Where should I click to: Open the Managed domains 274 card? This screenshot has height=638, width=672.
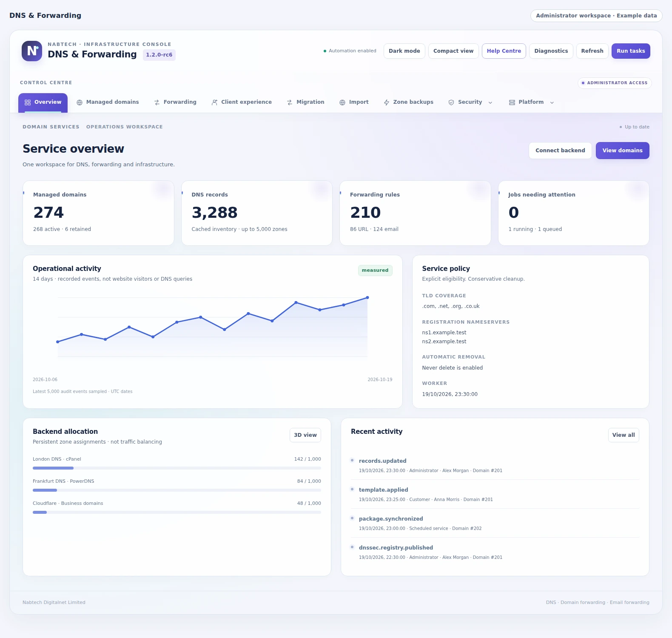[98, 213]
